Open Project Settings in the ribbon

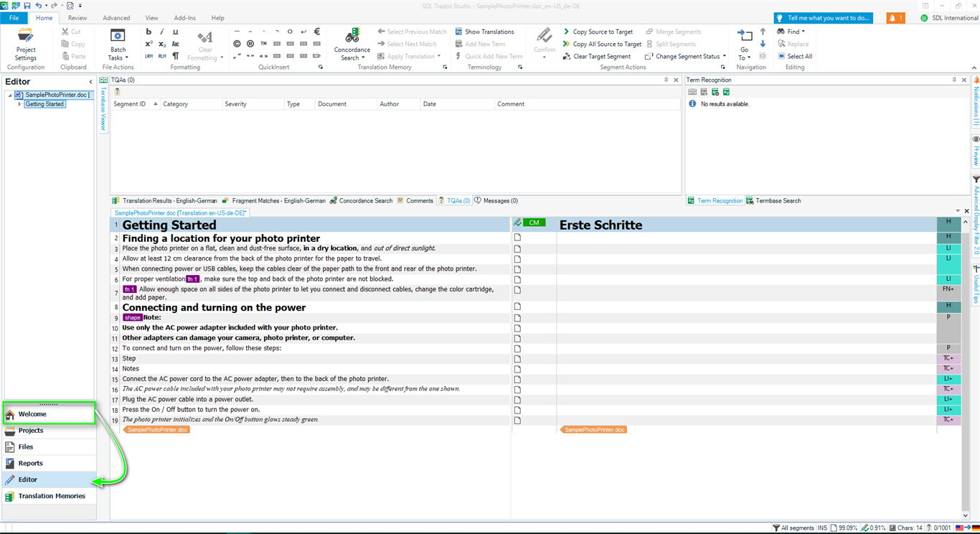(x=26, y=44)
